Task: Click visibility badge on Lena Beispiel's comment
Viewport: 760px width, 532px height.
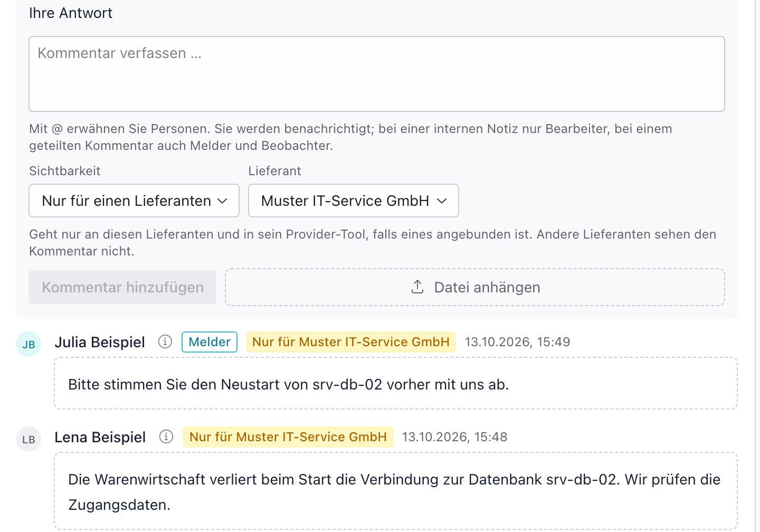Action: tap(288, 437)
